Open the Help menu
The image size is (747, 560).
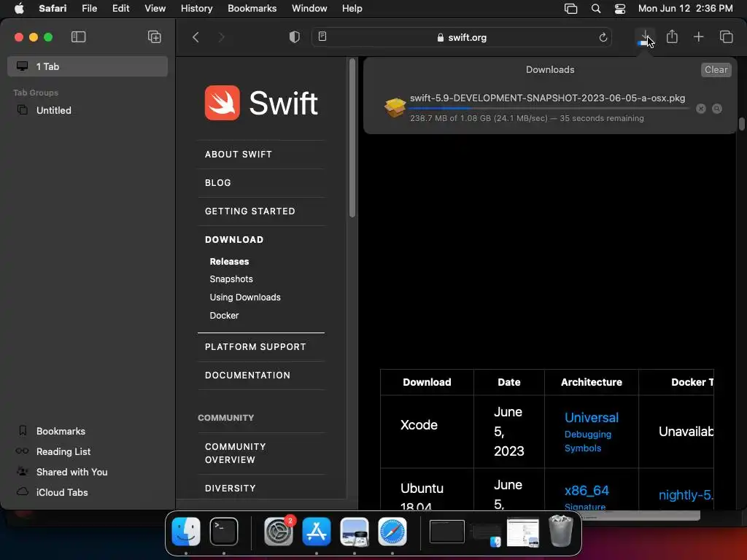[x=352, y=9]
